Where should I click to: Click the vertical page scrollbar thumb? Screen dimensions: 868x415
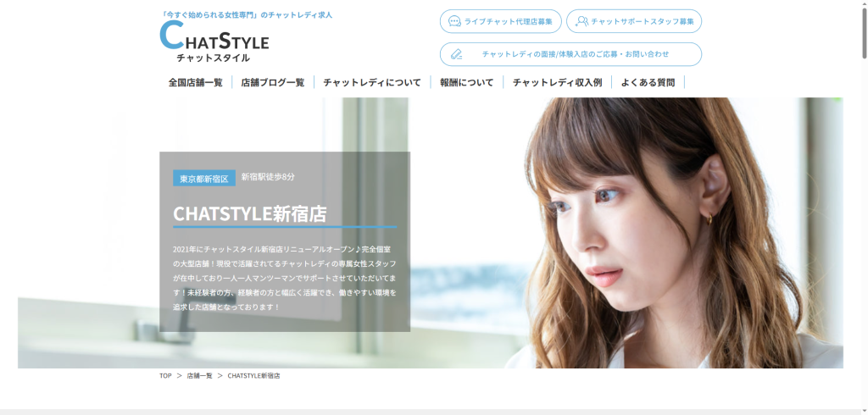(864, 31)
